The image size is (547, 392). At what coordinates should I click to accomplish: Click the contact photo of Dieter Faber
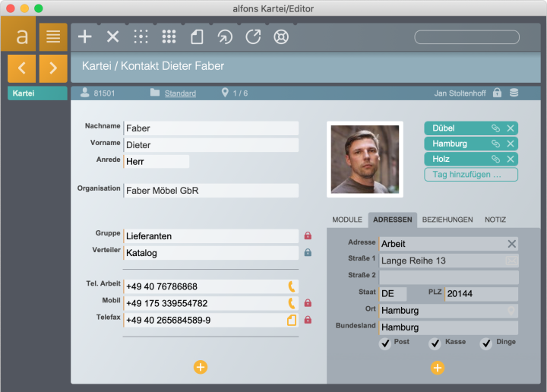tap(365, 159)
